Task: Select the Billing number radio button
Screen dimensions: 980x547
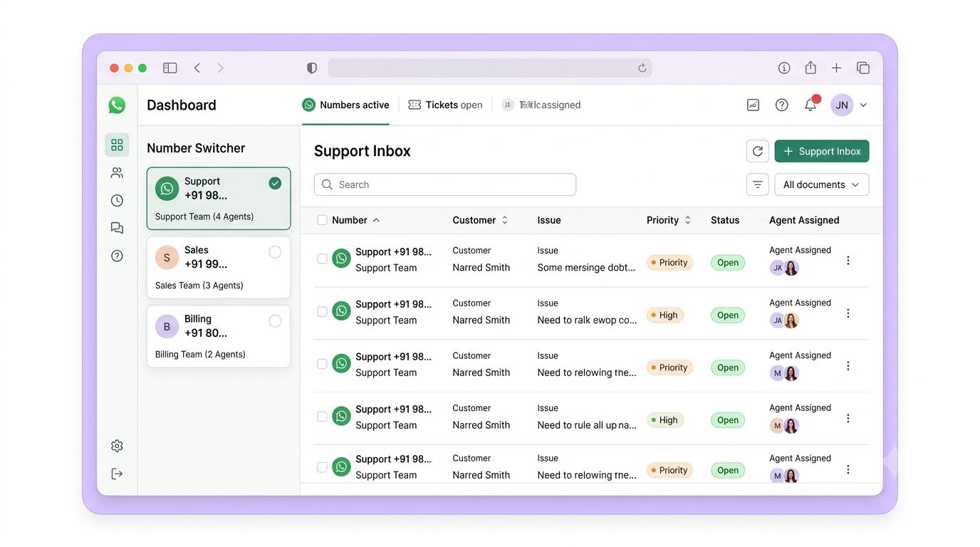Action: pos(275,321)
